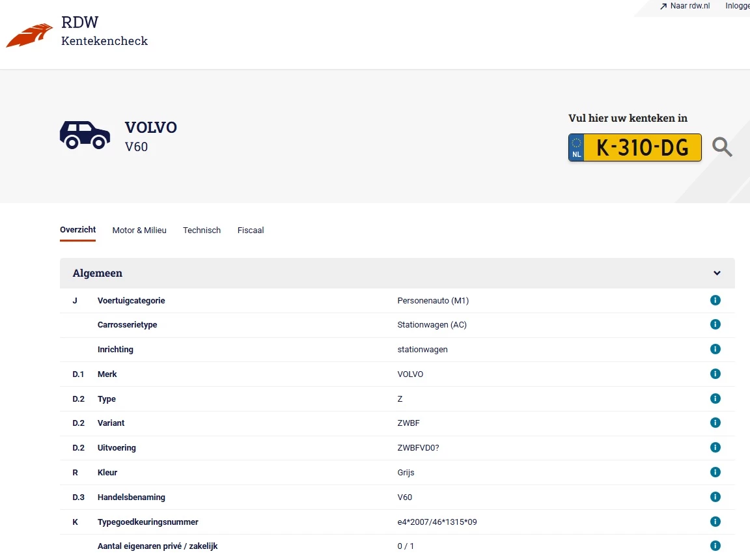
Task: Collapse the Algemeen section
Action: [717, 273]
